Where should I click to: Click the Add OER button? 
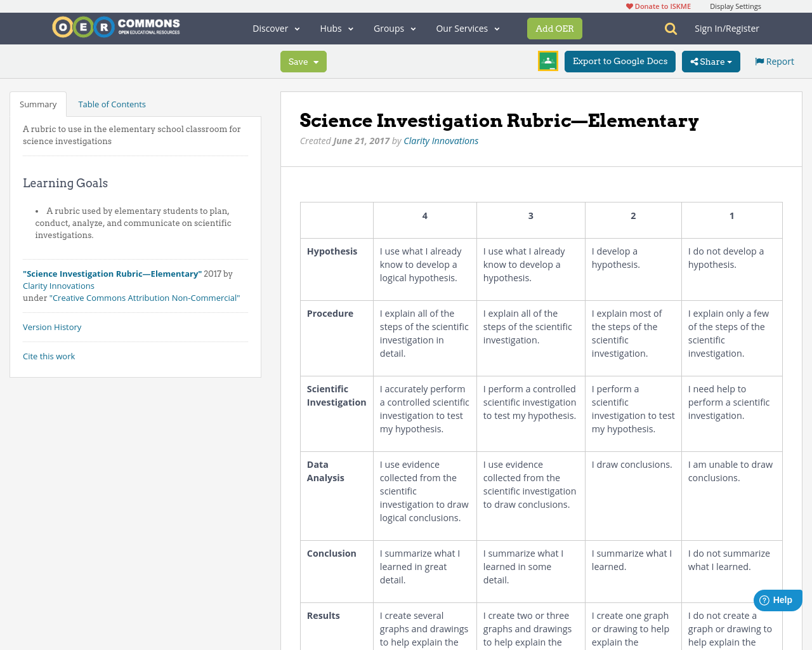(x=554, y=28)
